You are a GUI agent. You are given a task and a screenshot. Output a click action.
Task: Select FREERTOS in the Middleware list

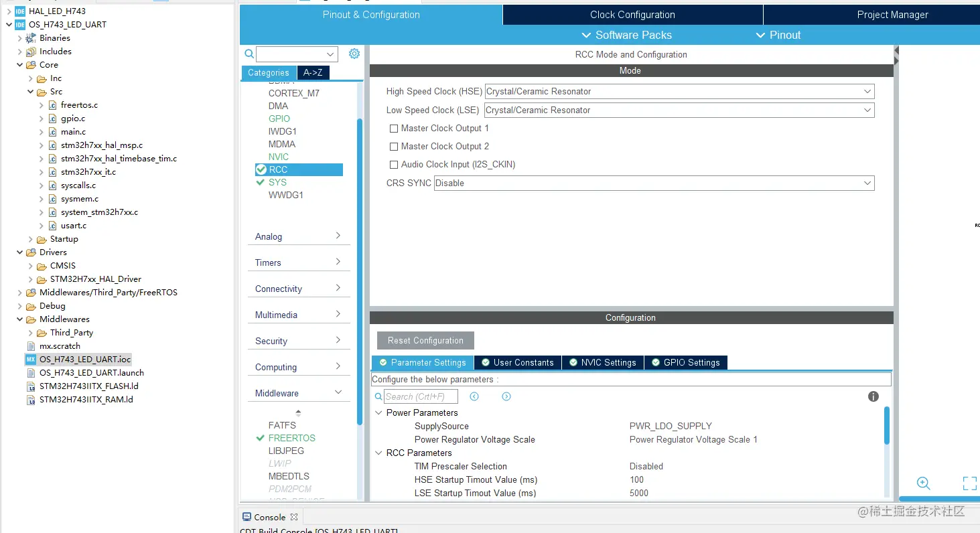point(292,438)
